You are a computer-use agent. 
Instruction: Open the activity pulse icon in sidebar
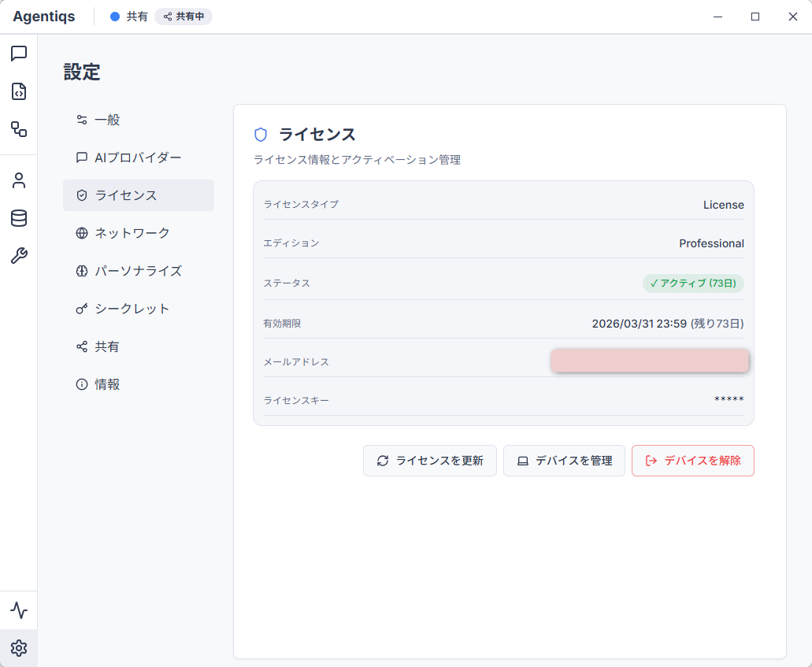point(19,610)
